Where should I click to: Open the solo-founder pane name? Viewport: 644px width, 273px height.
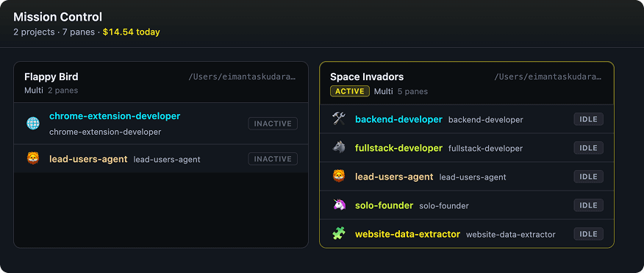(x=384, y=205)
